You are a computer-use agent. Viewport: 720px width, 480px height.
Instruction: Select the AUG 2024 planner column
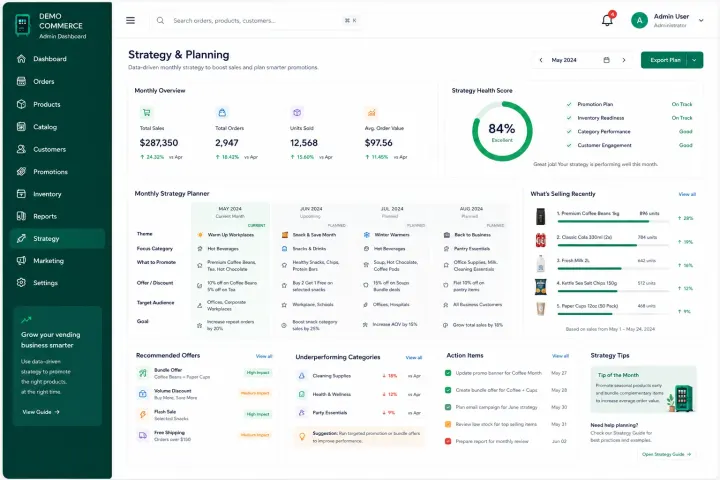pos(471,270)
